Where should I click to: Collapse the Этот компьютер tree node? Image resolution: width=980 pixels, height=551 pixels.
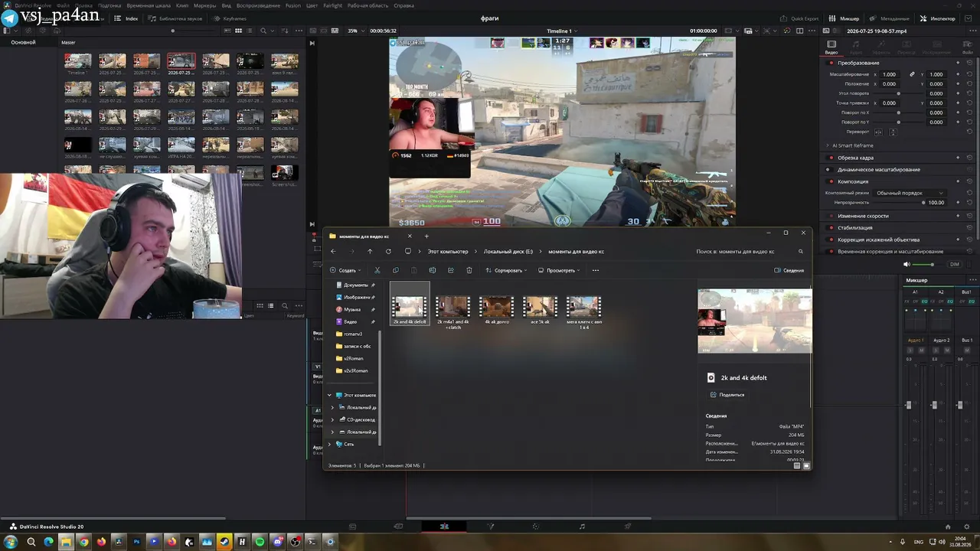[x=330, y=395]
